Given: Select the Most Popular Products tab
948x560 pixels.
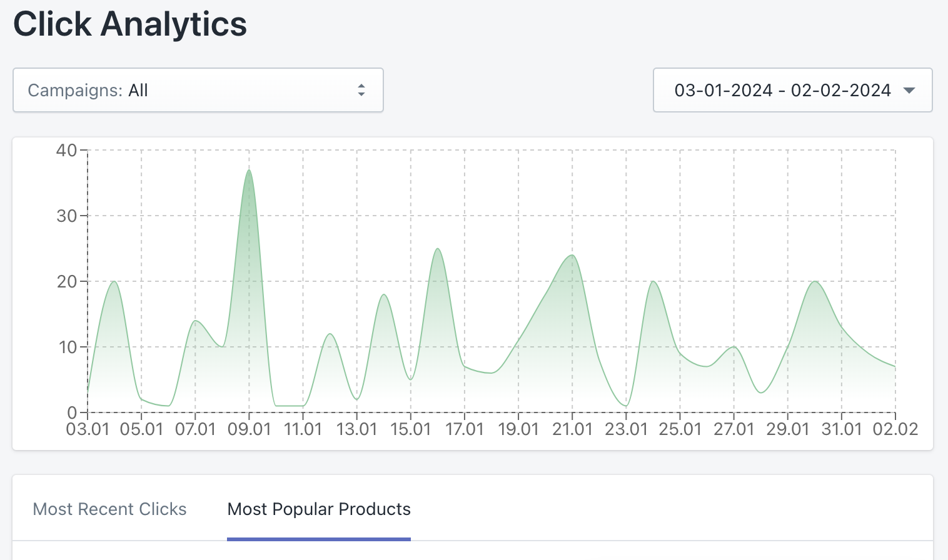Looking at the screenshot, I should pos(318,509).
